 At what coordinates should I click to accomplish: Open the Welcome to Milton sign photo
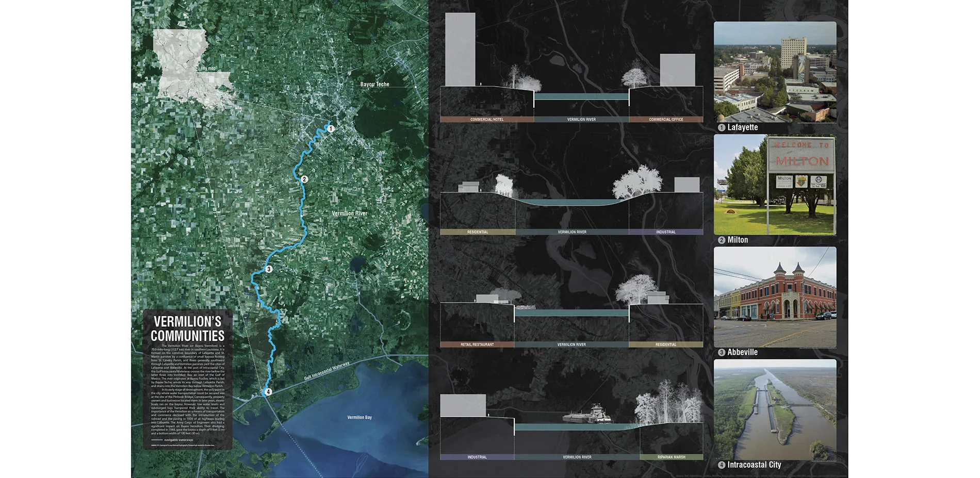tap(775, 185)
